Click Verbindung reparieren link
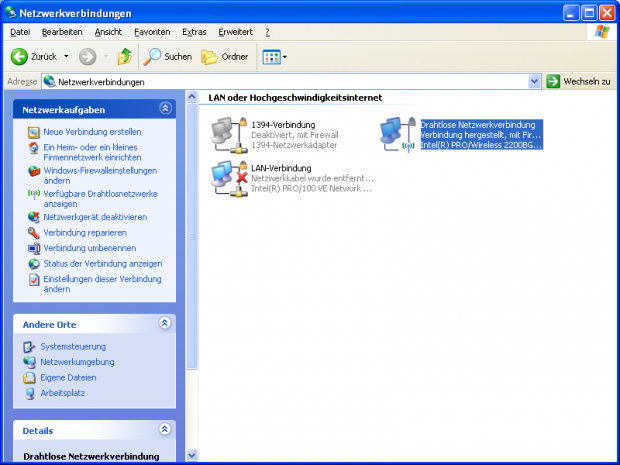Screen dimensions: 620x465 [85, 232]
